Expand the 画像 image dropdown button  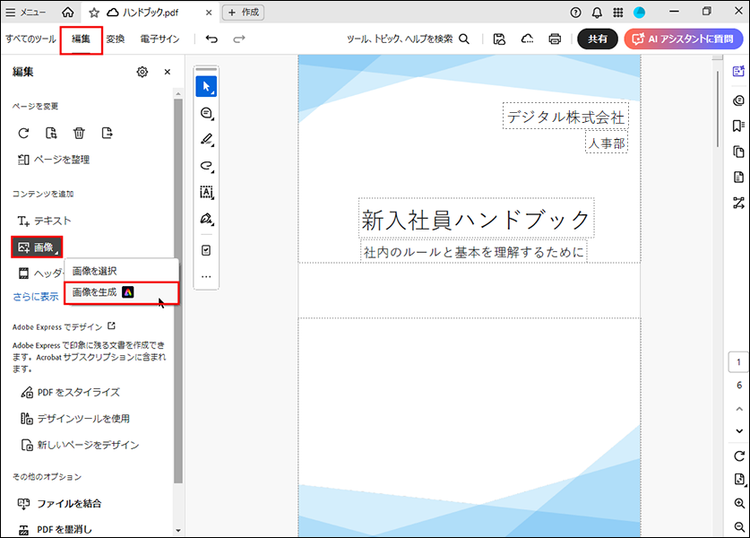37,246
